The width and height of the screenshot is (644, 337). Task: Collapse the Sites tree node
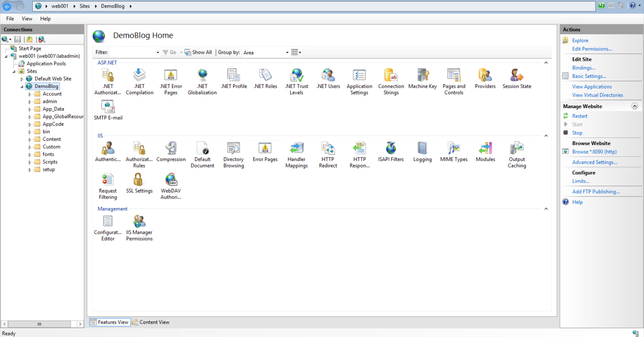[14, 72]
